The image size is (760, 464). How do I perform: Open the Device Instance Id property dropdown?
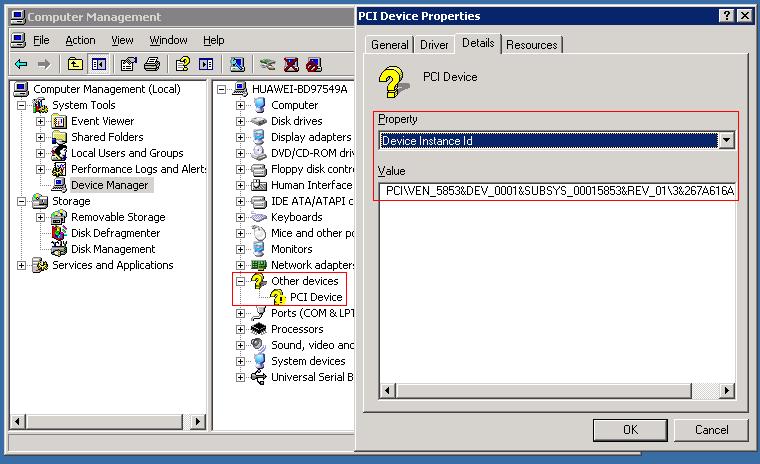[727, 141]
